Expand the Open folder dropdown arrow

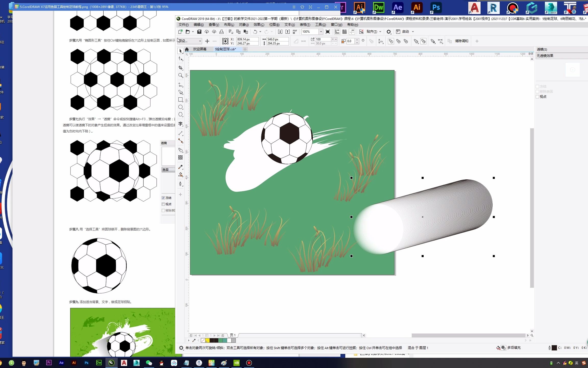[193, 32]
